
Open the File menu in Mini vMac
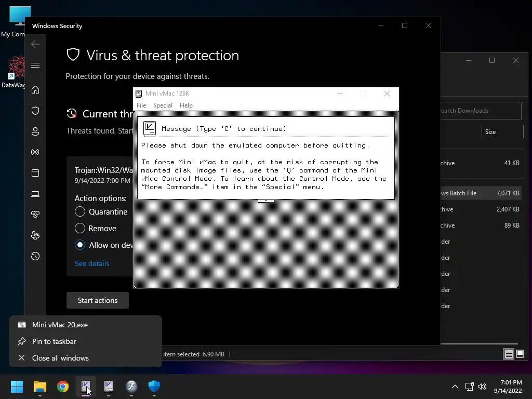[141, 105]
